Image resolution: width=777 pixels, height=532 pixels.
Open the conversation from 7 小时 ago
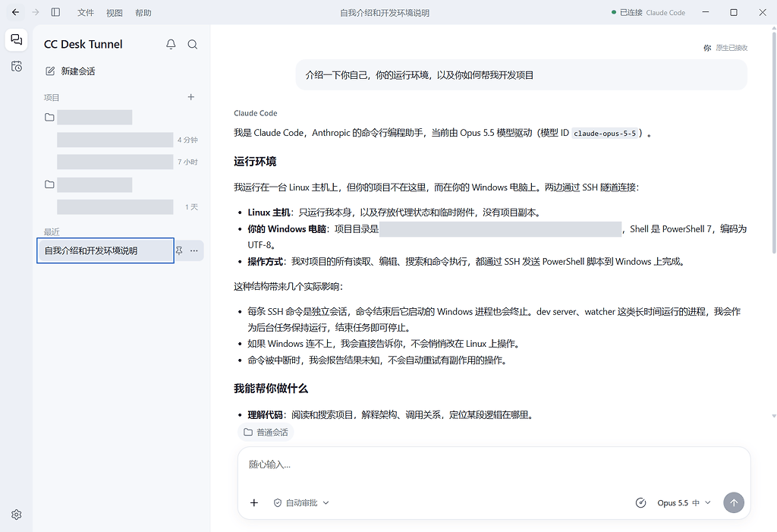point(127,162)
